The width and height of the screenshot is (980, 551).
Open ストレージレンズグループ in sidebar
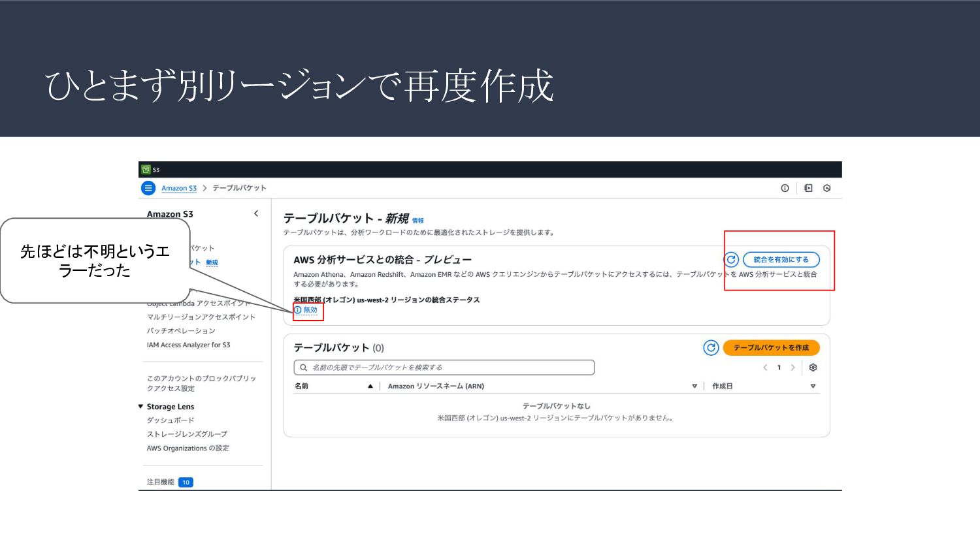coord(187,434)
